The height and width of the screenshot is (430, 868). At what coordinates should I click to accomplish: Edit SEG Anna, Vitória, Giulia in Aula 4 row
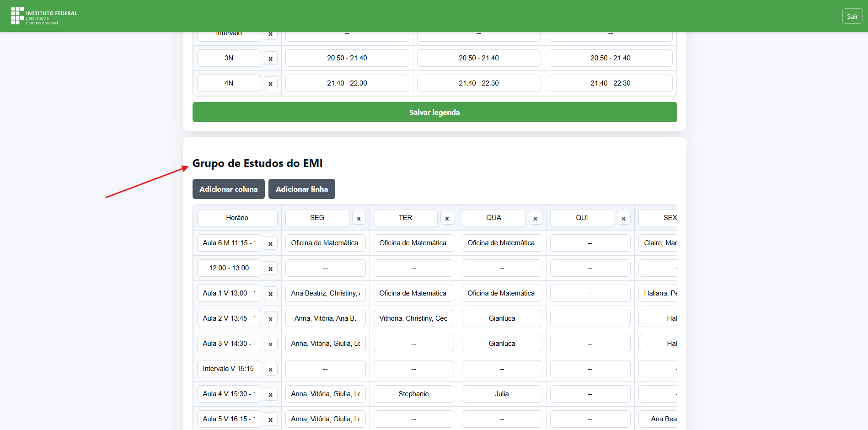pyautogui.click(x=326, y=394)
